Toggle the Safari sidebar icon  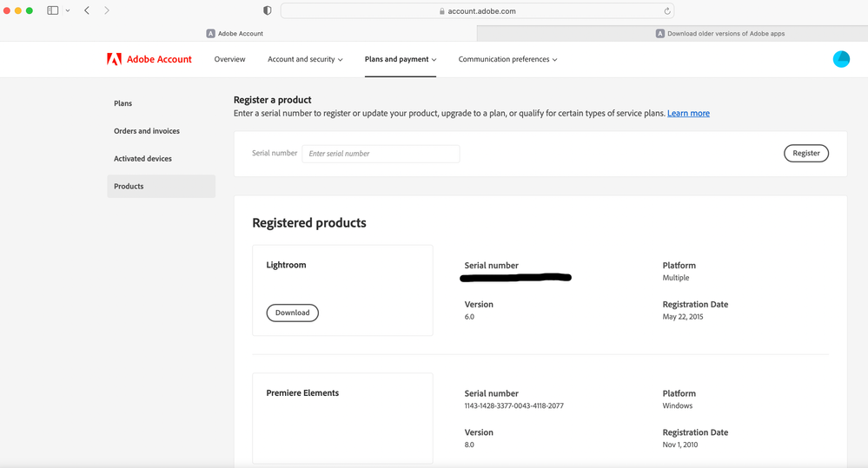(53, 10)
